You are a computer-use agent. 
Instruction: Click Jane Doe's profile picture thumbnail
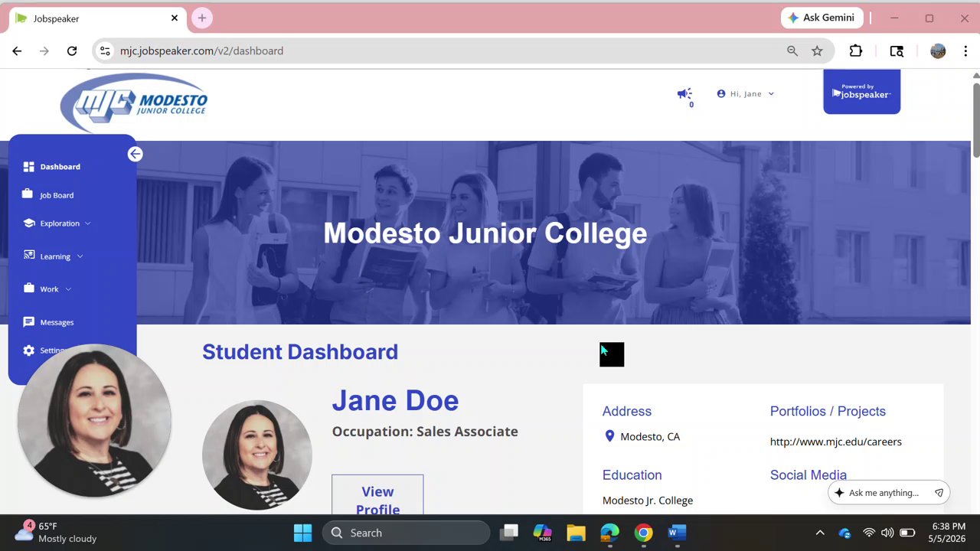(257, 455)
